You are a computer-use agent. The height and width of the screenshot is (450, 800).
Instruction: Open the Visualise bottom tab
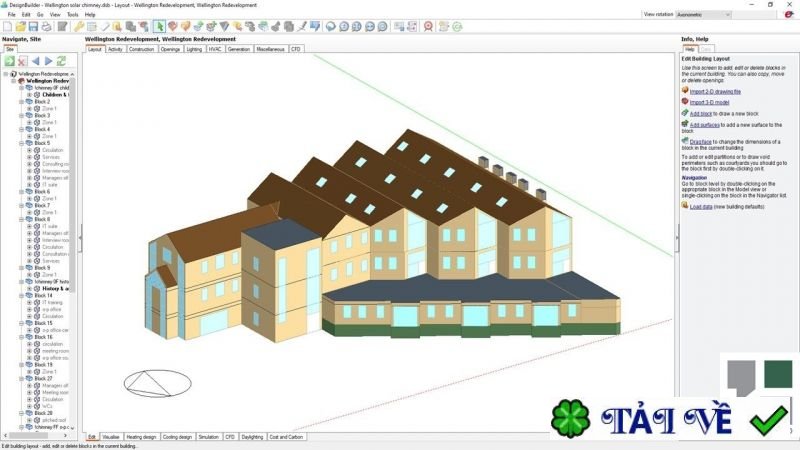(x=111, y=437)
